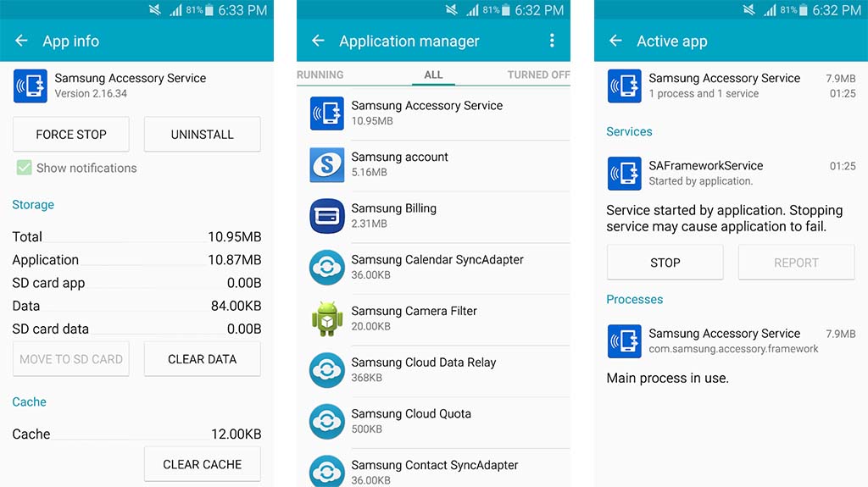
Task: Open Samsung Accessory Service in app list
Action: click(x=433, y=113)
